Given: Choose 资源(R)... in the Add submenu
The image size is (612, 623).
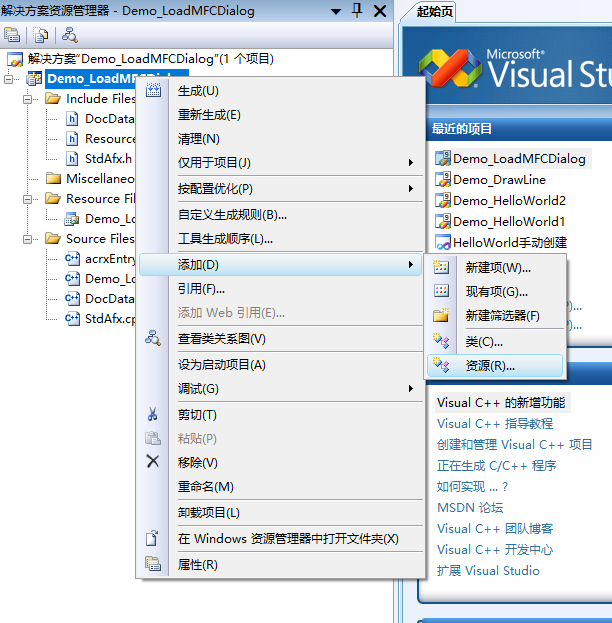Looking at the screenshot, I should [x=495, y=366].
